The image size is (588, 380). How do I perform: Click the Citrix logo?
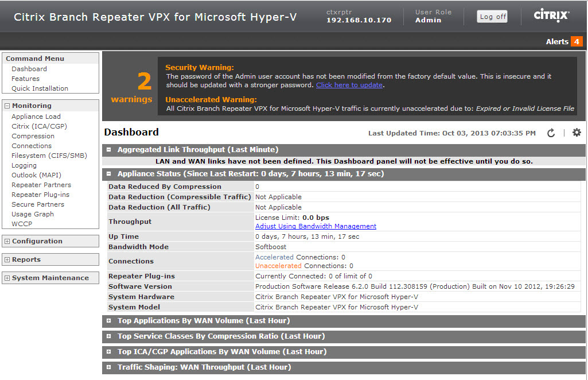coord(551,15)
